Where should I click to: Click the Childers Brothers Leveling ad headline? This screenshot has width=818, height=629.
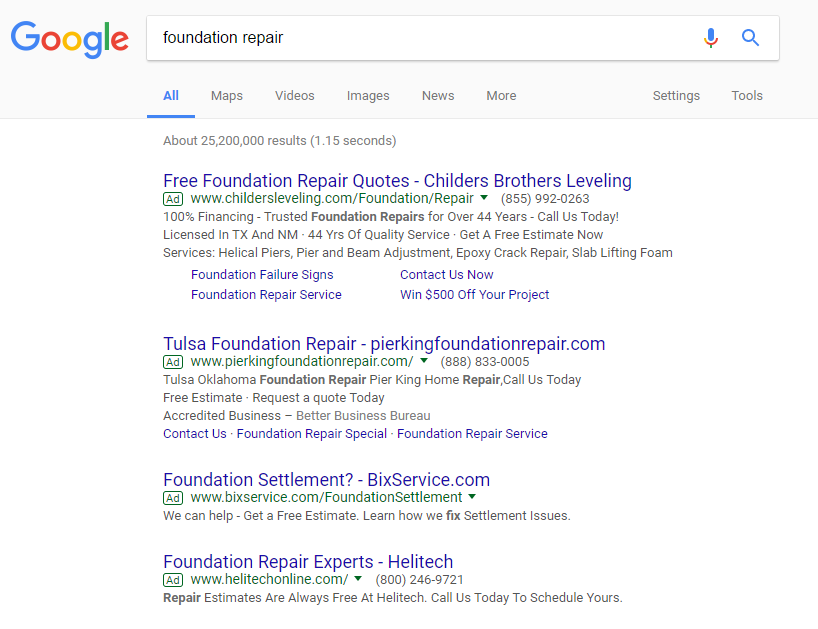[x=397, y=181]
